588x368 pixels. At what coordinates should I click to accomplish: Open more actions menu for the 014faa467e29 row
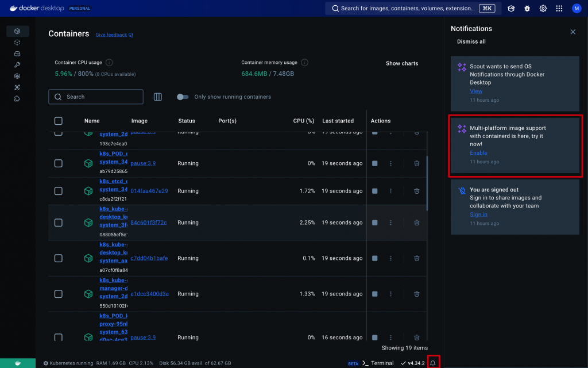[x=390, y=191]
